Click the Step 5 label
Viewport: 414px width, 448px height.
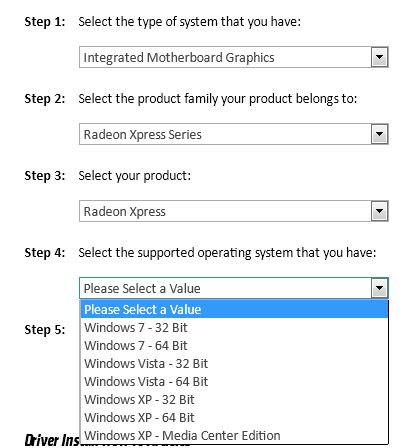45,330
